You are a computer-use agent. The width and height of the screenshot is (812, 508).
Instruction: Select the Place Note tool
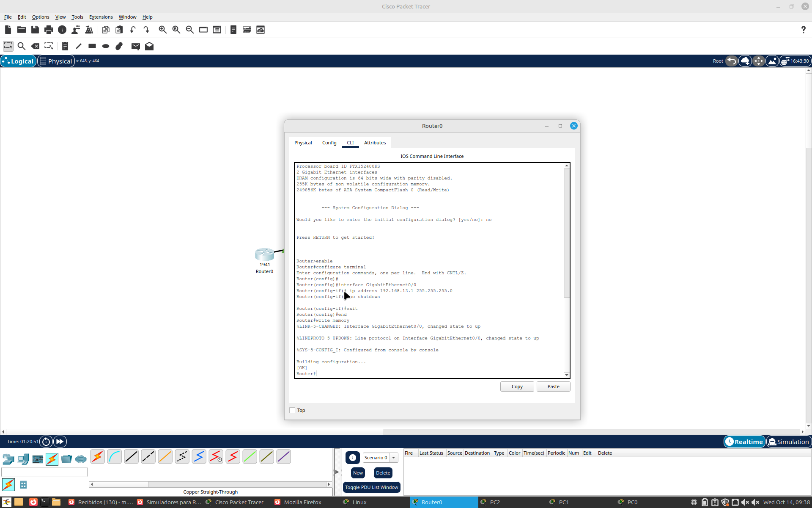click(x=65, y=46)
